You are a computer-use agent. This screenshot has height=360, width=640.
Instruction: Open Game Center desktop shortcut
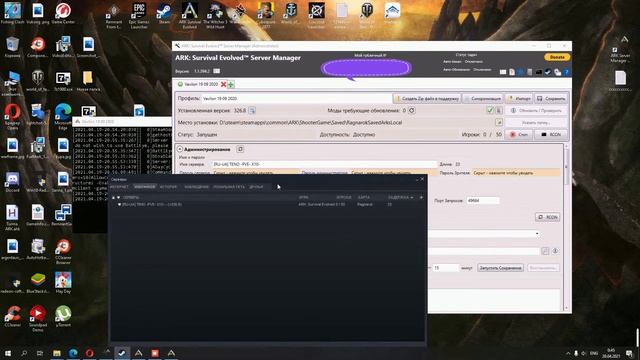63,13
